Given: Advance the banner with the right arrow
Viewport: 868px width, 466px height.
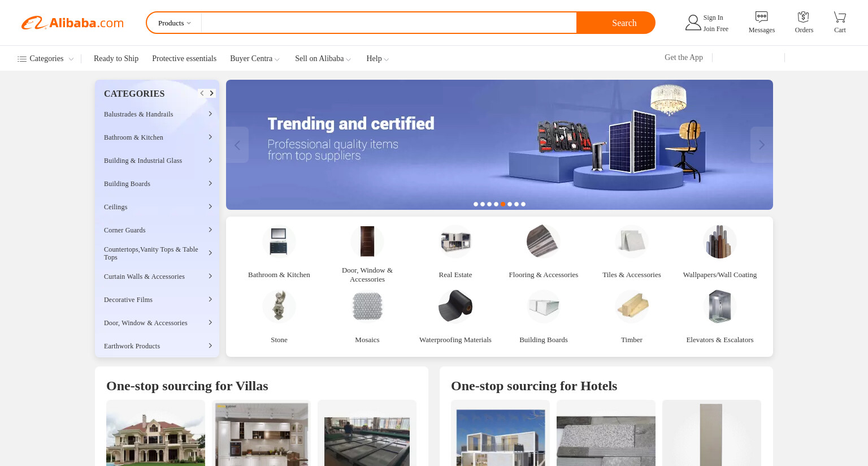Looking at the screenshot, I should pyautogui.click(x=761, y=145).
